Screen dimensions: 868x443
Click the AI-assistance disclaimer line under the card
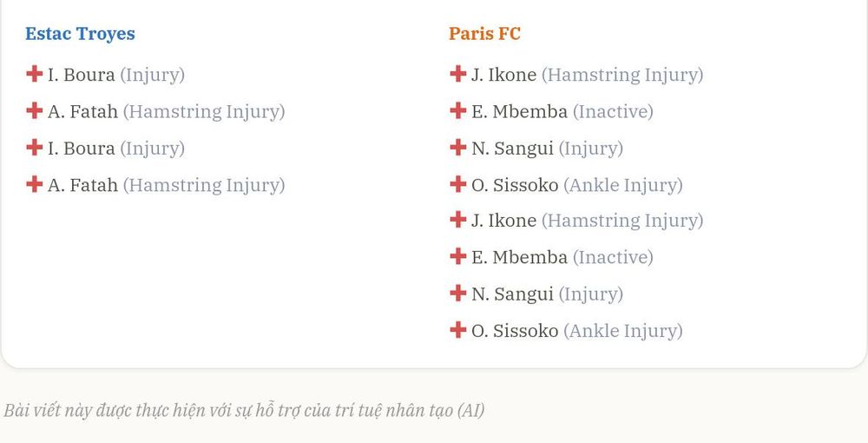244,410
